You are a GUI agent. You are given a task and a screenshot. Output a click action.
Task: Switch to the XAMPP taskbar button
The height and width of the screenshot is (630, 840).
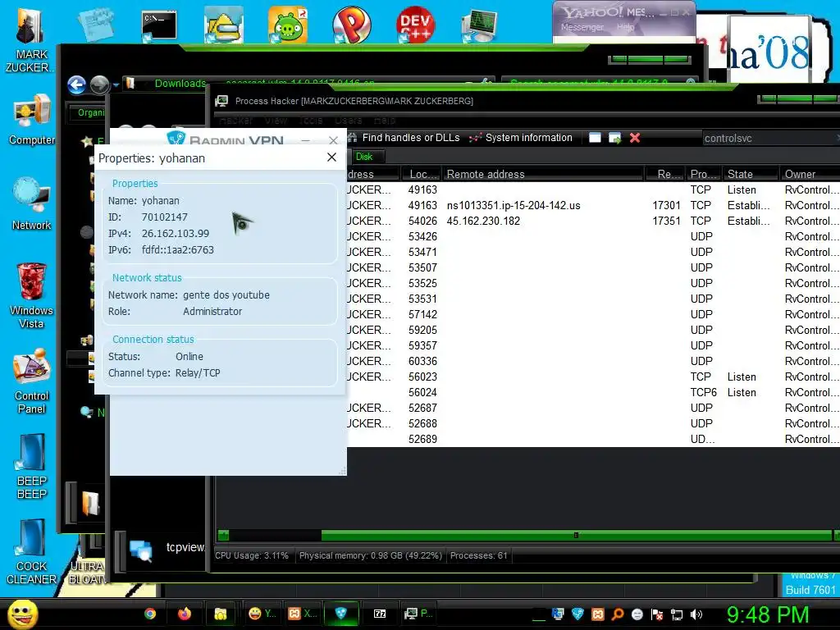pyautogui.click(x=302, y=614)
